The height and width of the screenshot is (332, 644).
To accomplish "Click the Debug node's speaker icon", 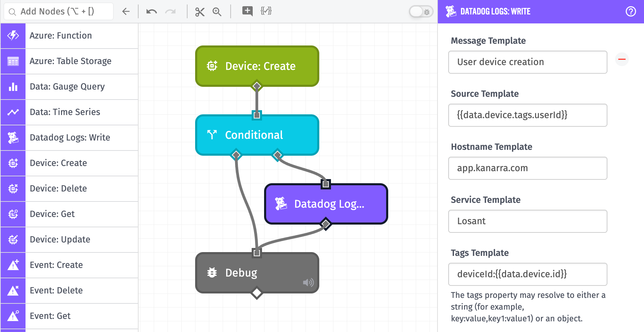I will click(308, 283).
